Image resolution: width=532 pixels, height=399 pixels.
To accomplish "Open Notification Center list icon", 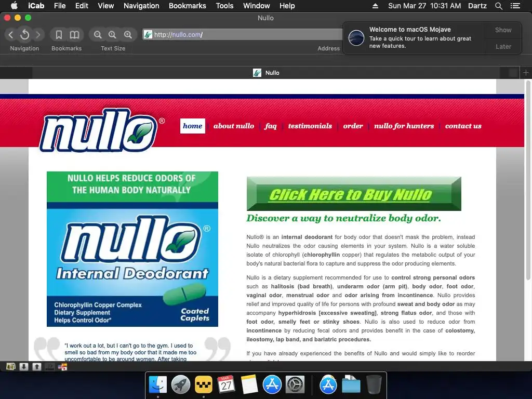I will click(515, 6).
